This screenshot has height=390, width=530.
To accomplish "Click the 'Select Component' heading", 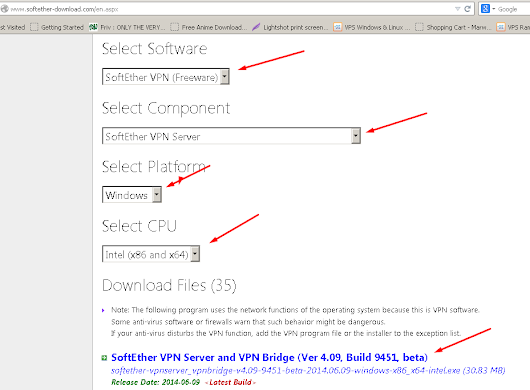I will coord(166,108).
